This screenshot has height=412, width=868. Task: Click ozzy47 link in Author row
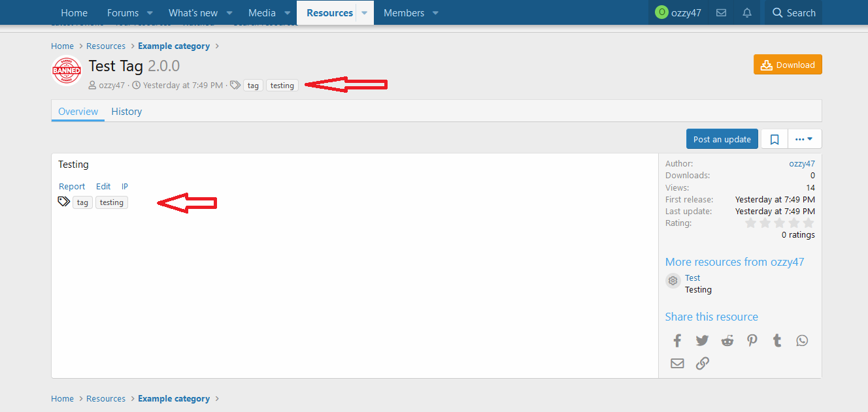point(802,164)
